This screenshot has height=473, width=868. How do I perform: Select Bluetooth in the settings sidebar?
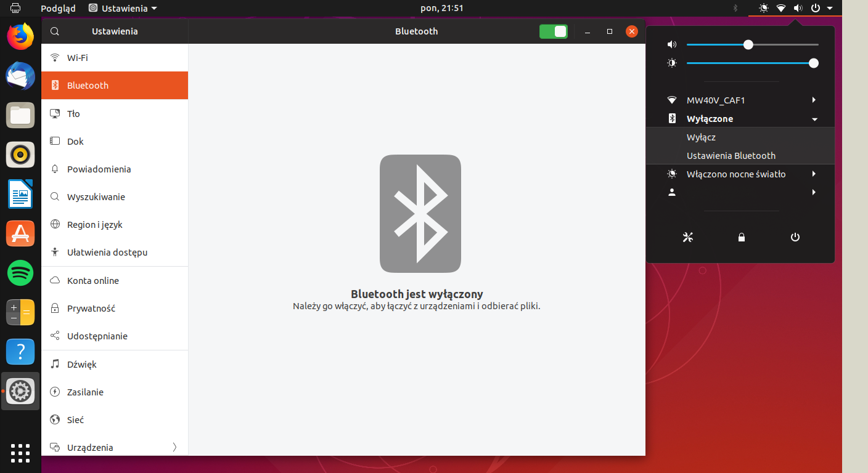pos(115,85)
